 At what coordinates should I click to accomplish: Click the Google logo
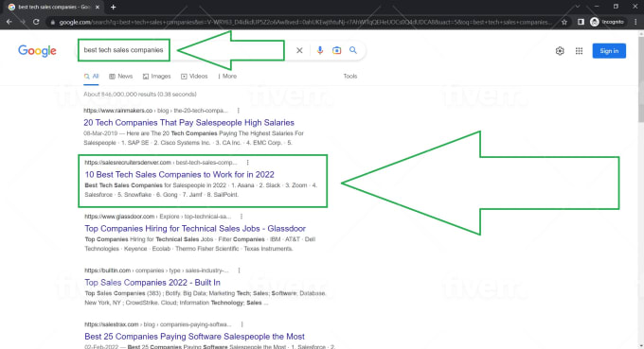click(37, 51)
